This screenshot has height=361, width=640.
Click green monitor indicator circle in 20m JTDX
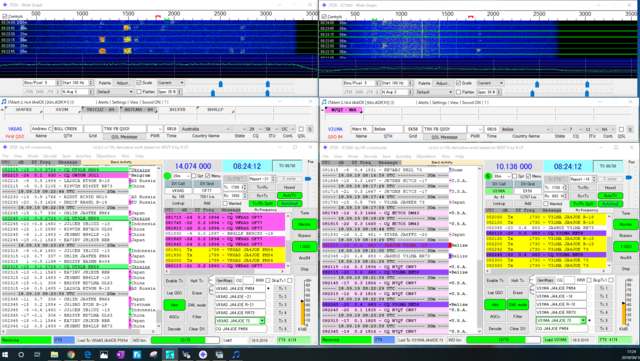(x=167, y=176)
